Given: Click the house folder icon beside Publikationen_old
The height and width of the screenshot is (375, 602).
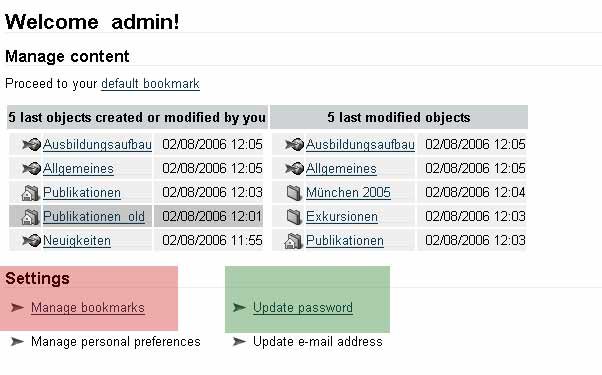Looking at the screenshot, I should 30,217.
